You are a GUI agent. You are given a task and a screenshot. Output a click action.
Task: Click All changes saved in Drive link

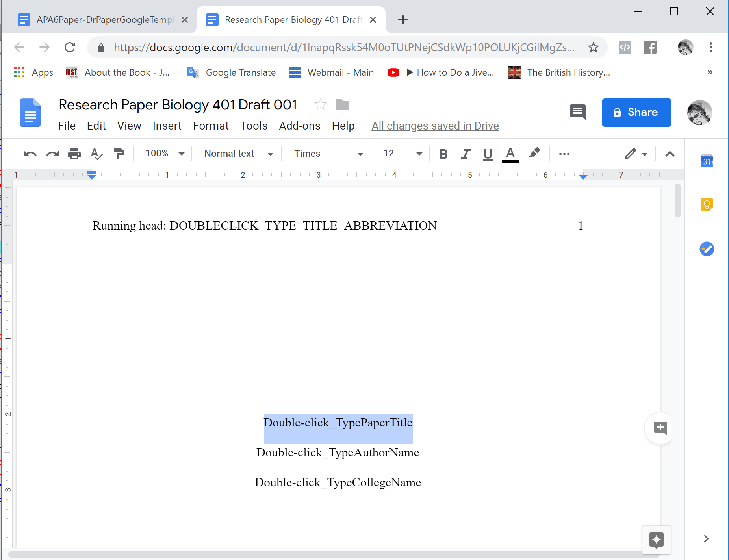435,126
